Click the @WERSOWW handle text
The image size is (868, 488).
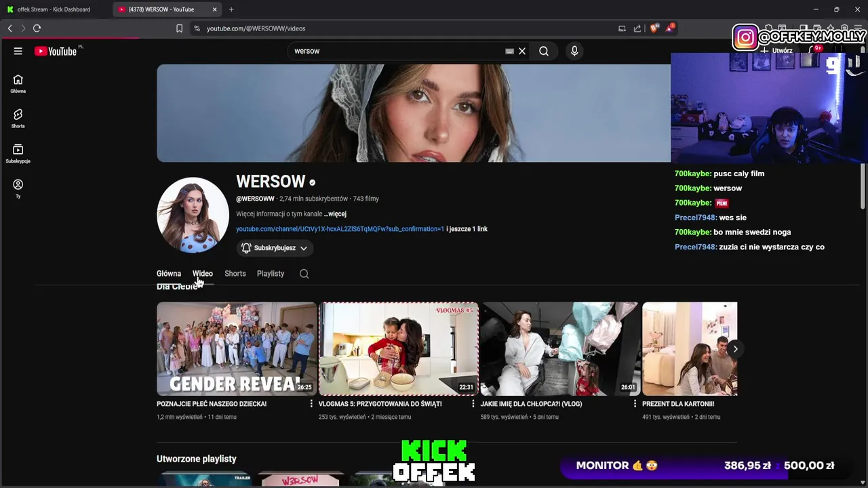coord(255,199)
